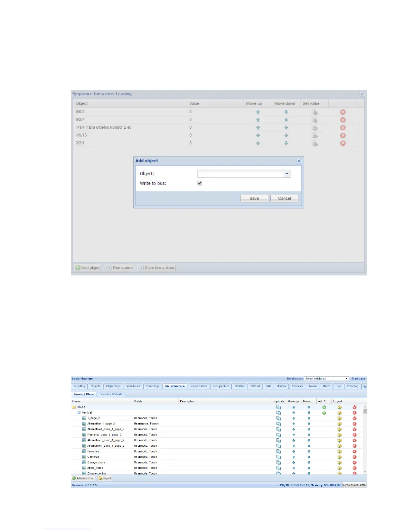Open the Utilities tab
Screen dimensions: 411x532
click(x=240, y=386)
